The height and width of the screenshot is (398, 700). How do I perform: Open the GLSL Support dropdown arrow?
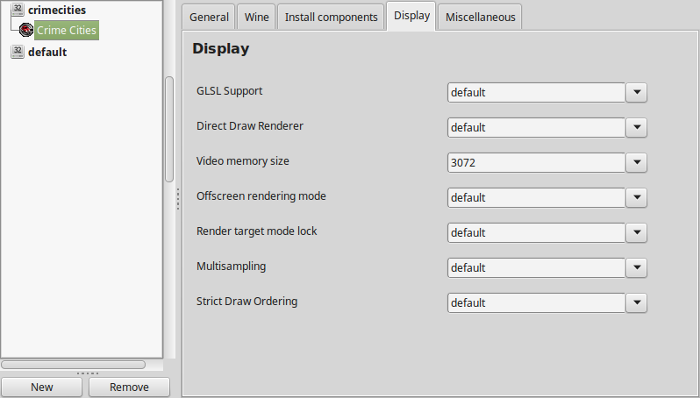[637, 92]
